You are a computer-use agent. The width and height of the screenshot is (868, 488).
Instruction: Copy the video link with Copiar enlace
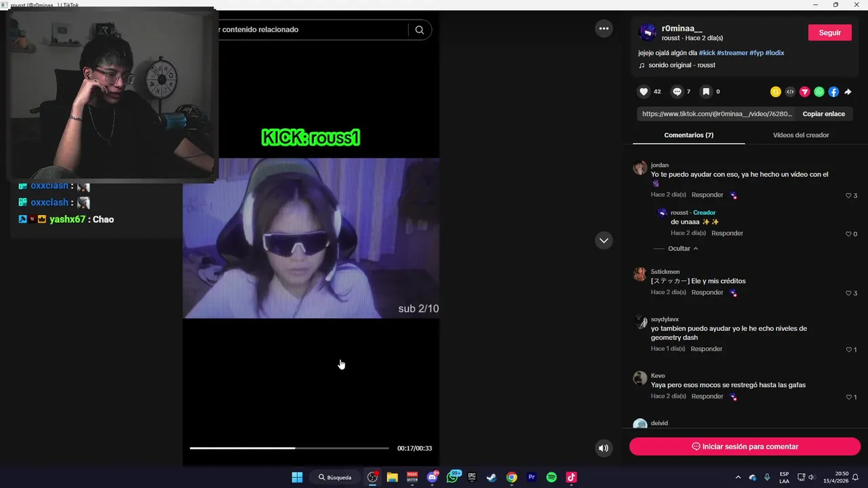point(823,114)
